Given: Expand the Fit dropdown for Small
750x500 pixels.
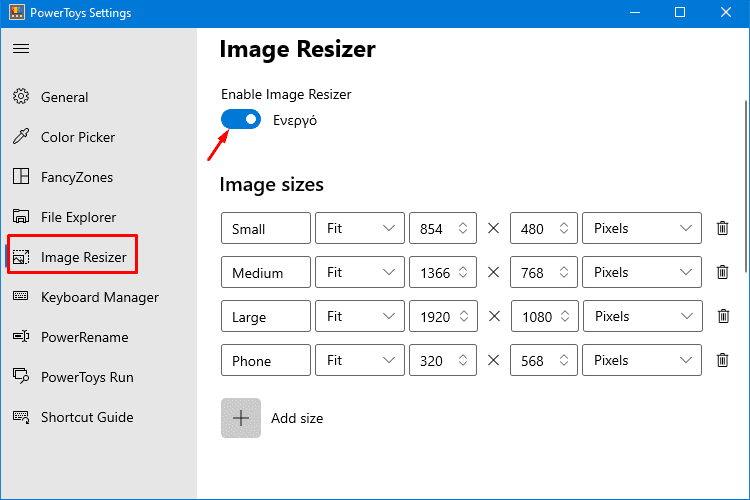Looking at the screenshot, I should 360,228.
